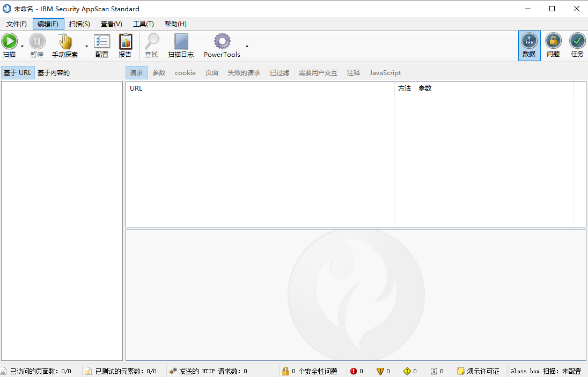Maximize the AppScan window

(x=552, y=9)
